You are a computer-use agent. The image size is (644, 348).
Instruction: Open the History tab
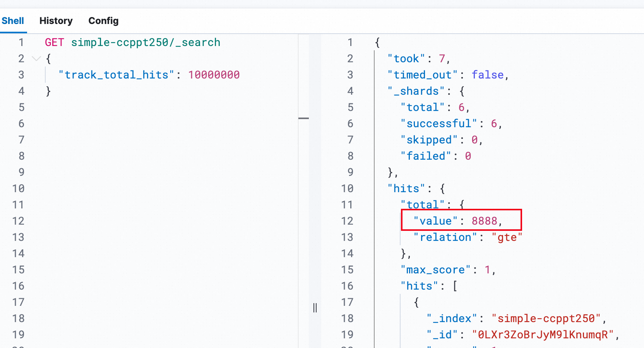56,21
